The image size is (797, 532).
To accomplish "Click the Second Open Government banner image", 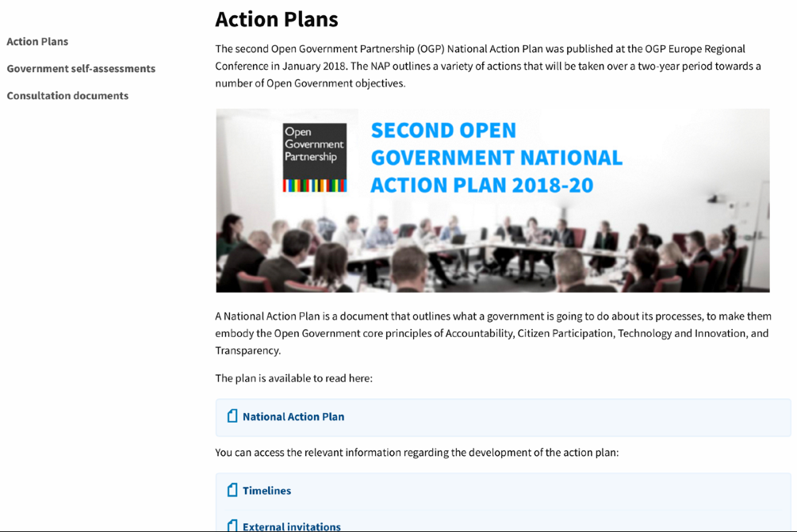I will coord(492,201).
